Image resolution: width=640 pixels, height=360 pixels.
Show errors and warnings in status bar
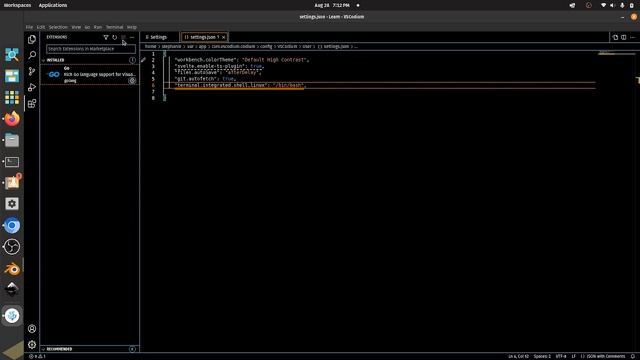(x=37, y=356)
